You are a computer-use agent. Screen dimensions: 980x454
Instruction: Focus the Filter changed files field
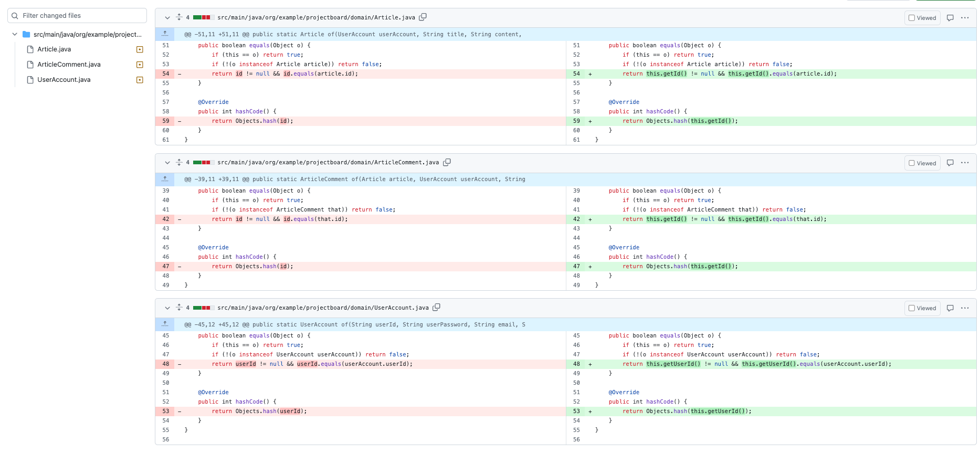click(77, 16)
